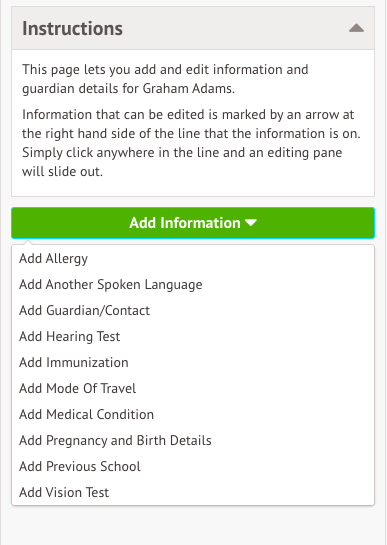
Task: Choose Add Another Spoken Language
Action: 193,284
